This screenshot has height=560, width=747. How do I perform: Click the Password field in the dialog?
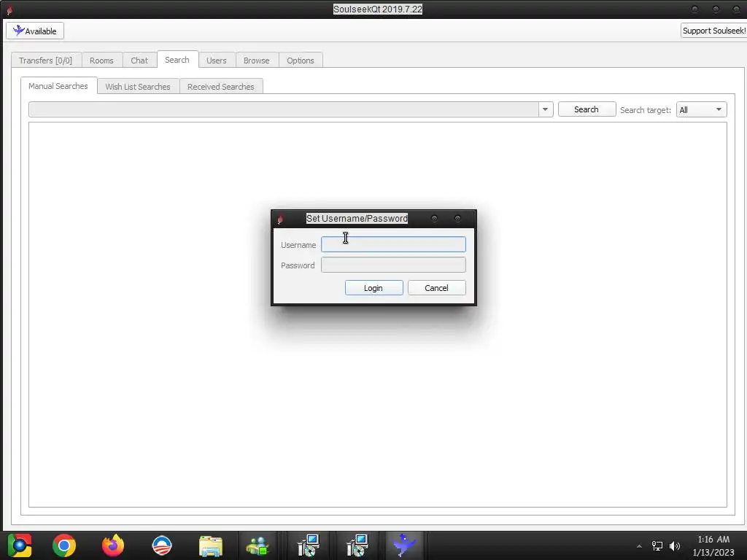[x=393, y=265]
